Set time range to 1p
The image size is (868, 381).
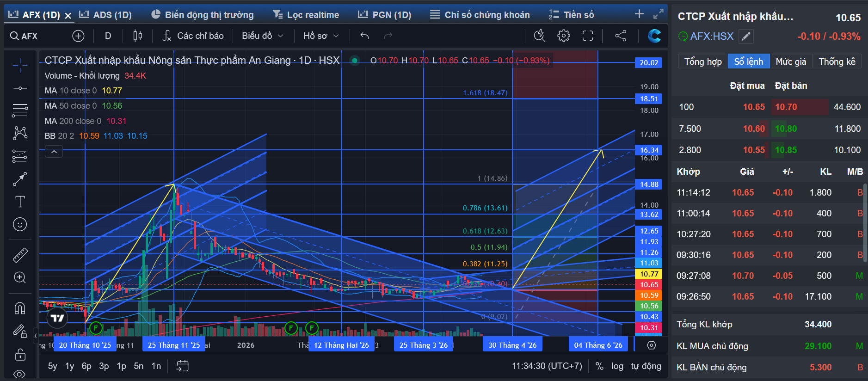pyautogui.click(x=121, y=366)
